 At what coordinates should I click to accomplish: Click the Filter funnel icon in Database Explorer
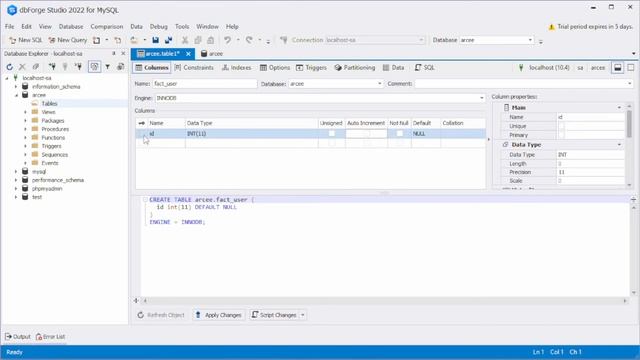pyautogui.click(x=107, y=67)
